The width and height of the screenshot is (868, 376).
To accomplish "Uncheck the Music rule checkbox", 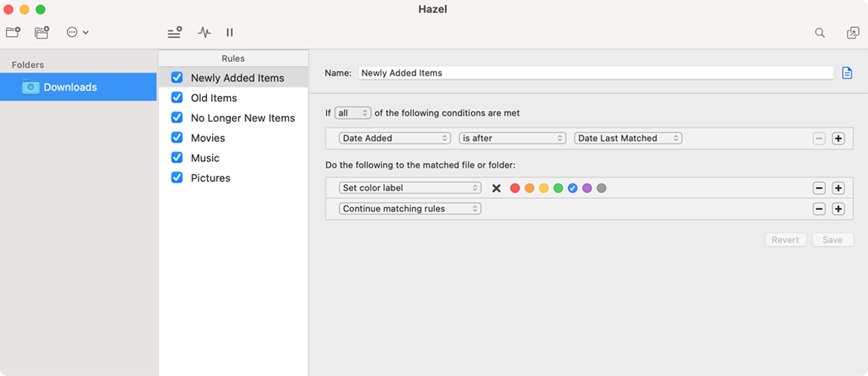I will pos(177,157).
